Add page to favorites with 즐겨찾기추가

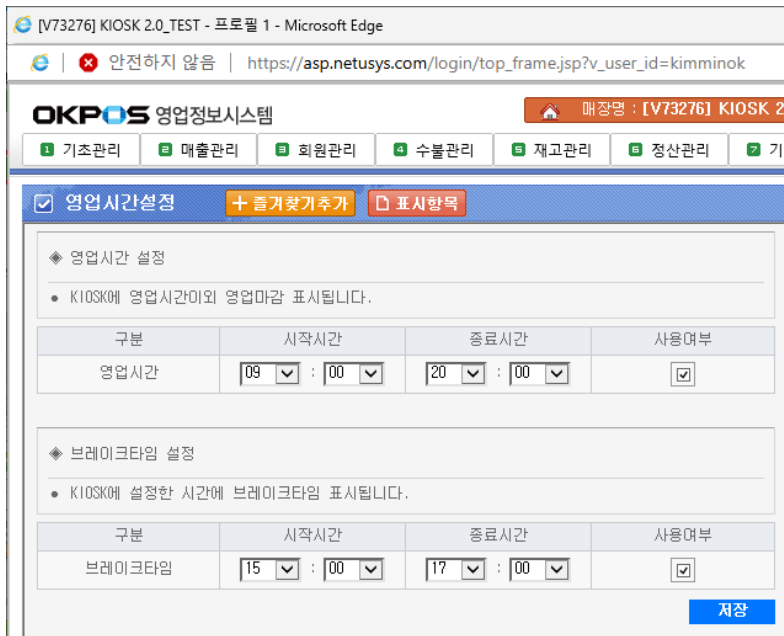click(291, 203)
